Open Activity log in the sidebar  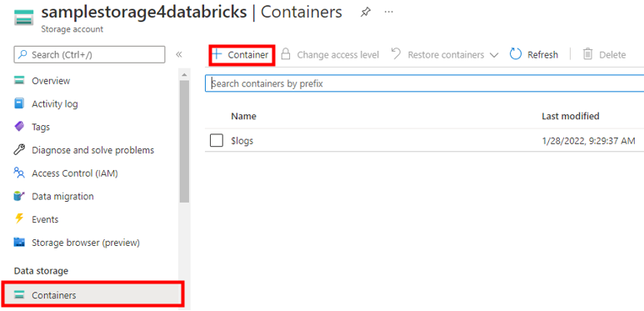click(x=55, y=104)
